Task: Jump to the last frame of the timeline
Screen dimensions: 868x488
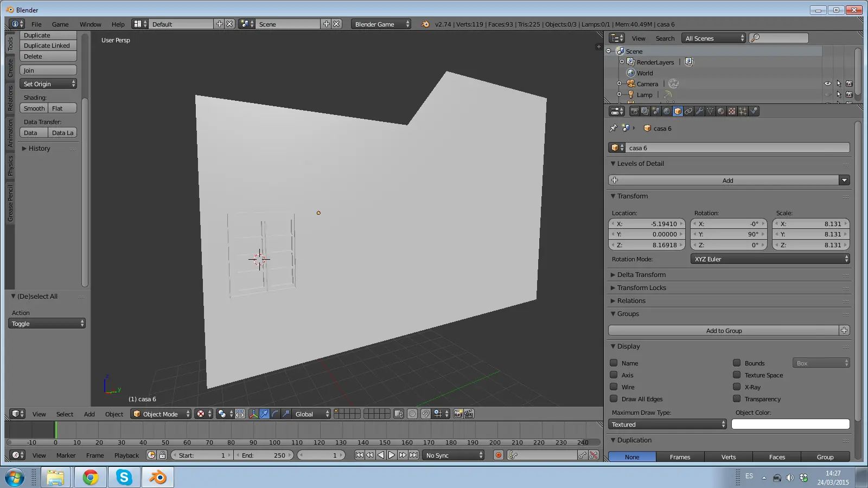Action: pyautogui.click(x=413, y=455)
